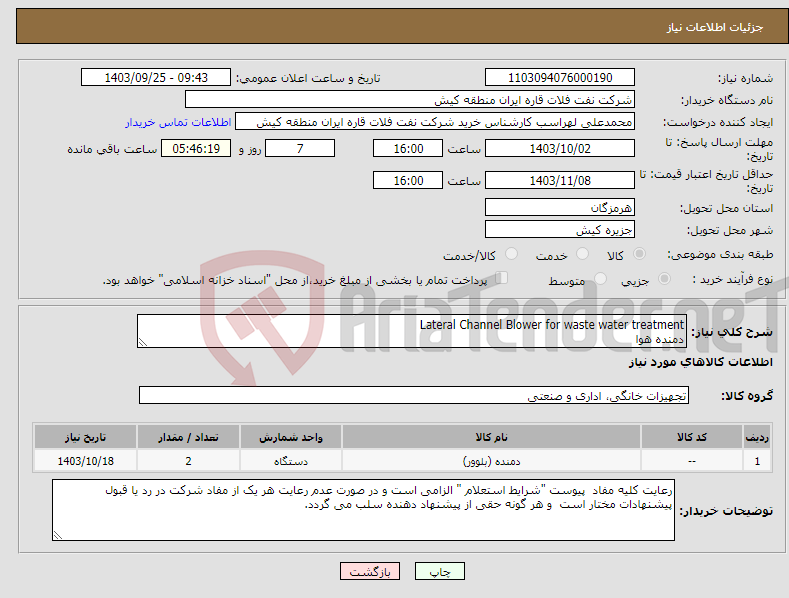Click the item name cell دمنده (بلوور)
789x598 pixels.
pyautogui.click(x=491, y=461)
